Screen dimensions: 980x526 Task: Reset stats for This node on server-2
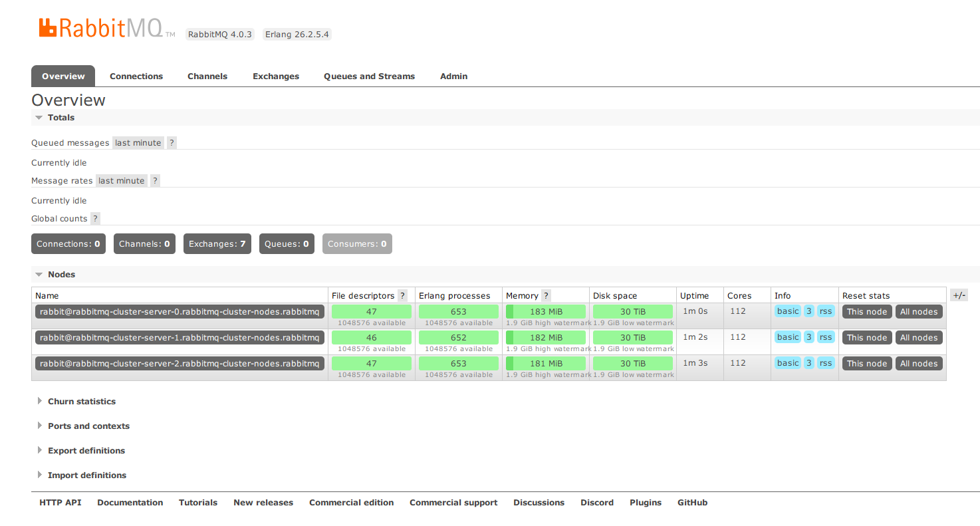point(867,364)
